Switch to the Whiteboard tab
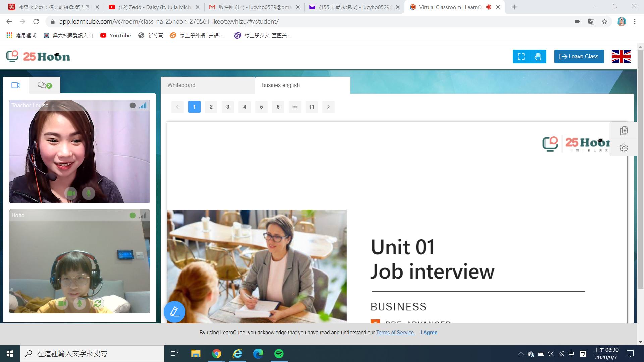 click(208, 85)
